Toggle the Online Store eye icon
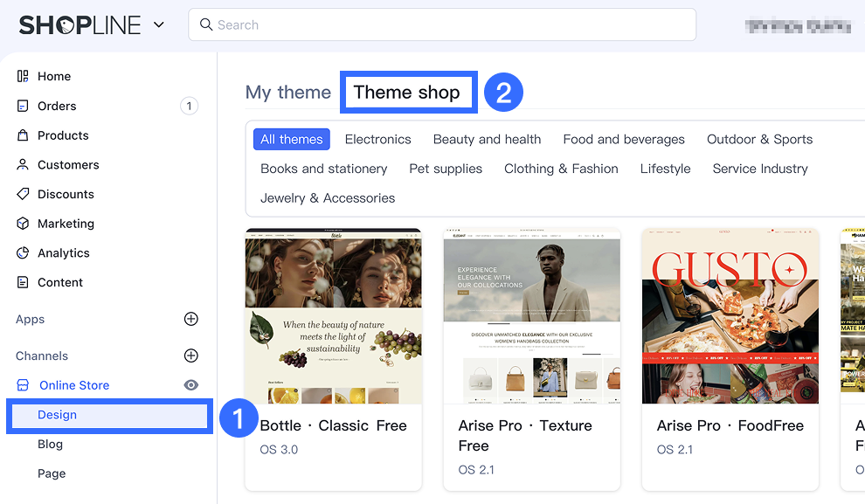 [191, 385]
